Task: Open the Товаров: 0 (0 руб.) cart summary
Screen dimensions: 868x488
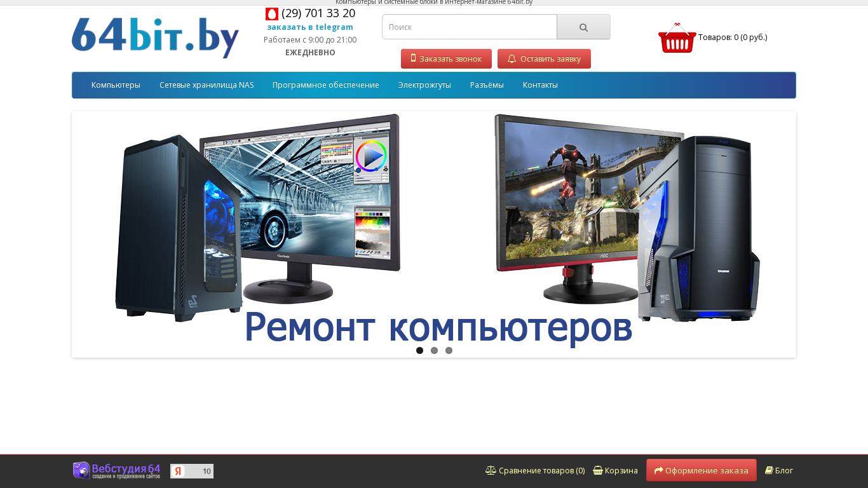Action: [x=733, y=37]
